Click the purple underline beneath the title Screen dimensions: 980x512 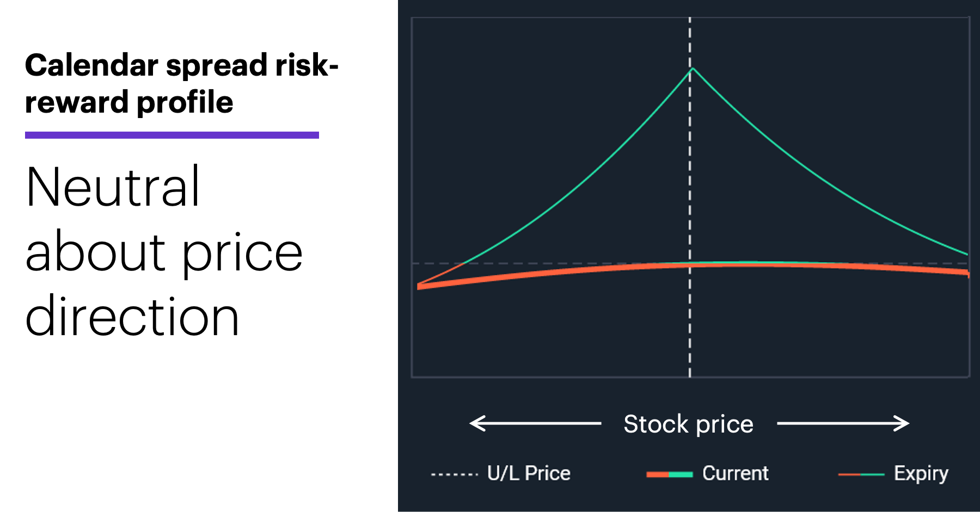click(172, 135)
